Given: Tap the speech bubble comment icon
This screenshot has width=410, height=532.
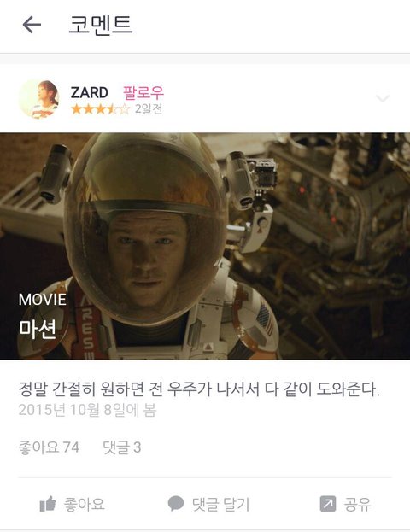Looking at the screenshot, I should coord(176,504).
